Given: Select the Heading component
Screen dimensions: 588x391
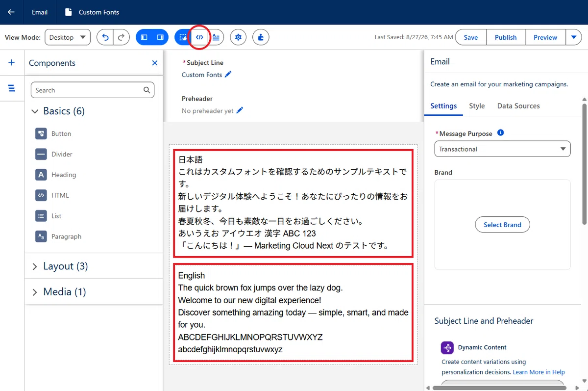Looking at the screenshot, I should pos(55,175).
